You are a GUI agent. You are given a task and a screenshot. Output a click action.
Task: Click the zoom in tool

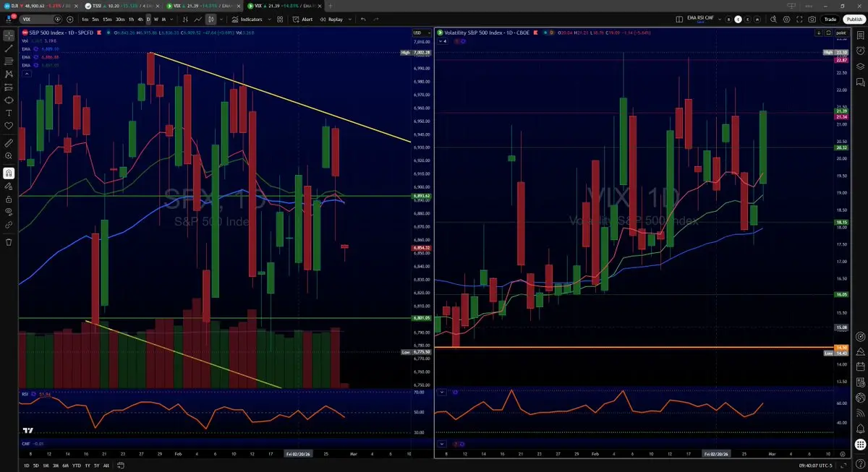click(9, 155)
